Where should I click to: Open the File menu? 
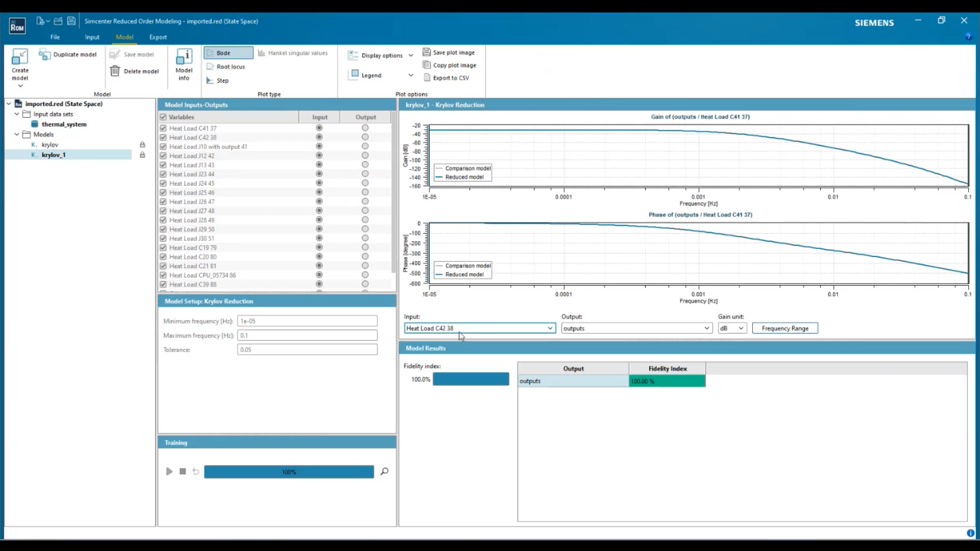coord(55,37)
